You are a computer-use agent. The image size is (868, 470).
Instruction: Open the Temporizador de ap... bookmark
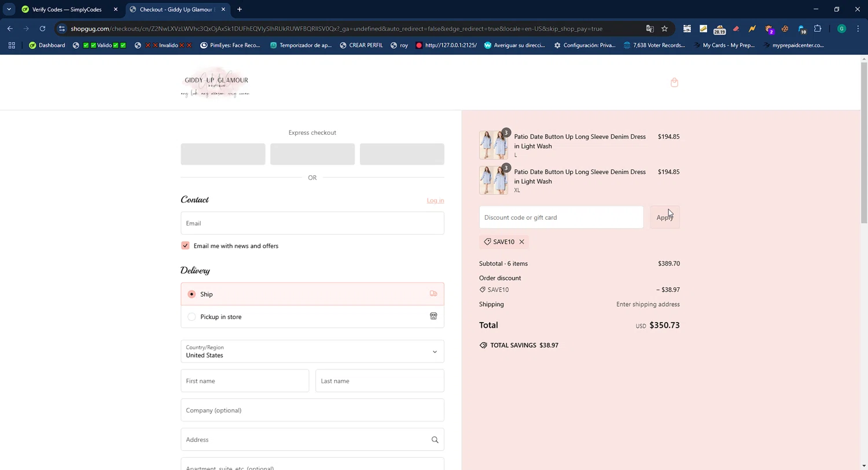pos(300,45)
